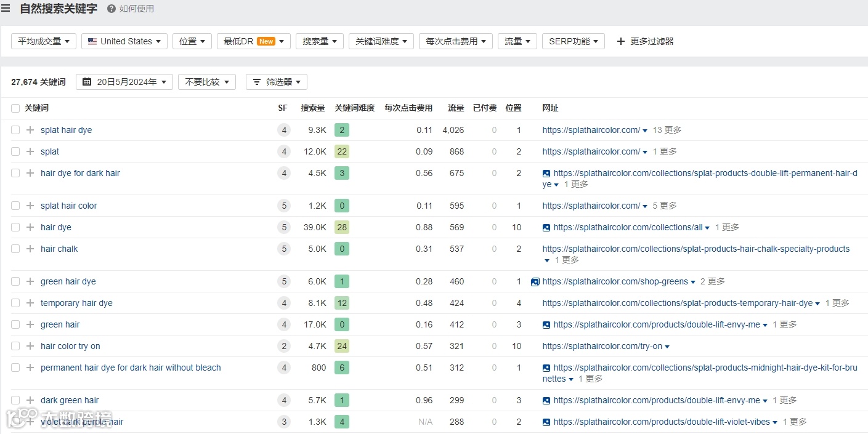Toggle the select-all checkbox in 关键词 header
Image resolution: width=868 pixels, height=434 pixels.
coord(15,108)
